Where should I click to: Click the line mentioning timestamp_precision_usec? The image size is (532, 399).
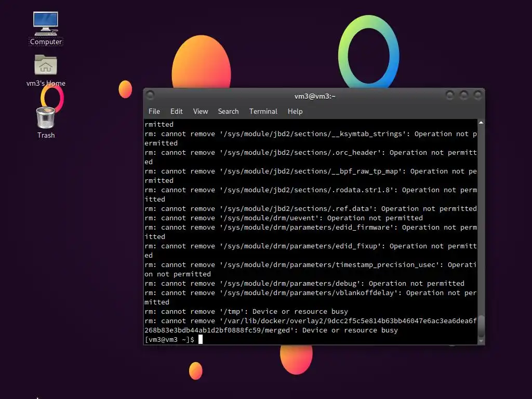pos(311,269)
